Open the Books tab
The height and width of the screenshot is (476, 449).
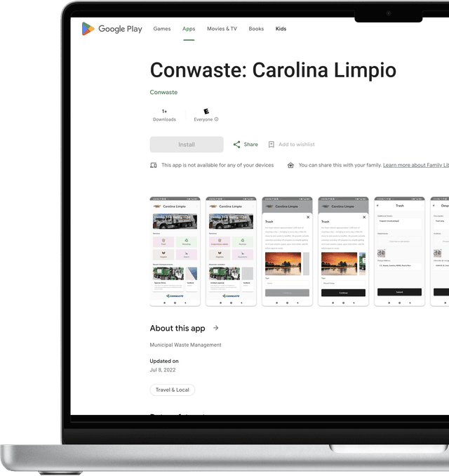[256, 29]
